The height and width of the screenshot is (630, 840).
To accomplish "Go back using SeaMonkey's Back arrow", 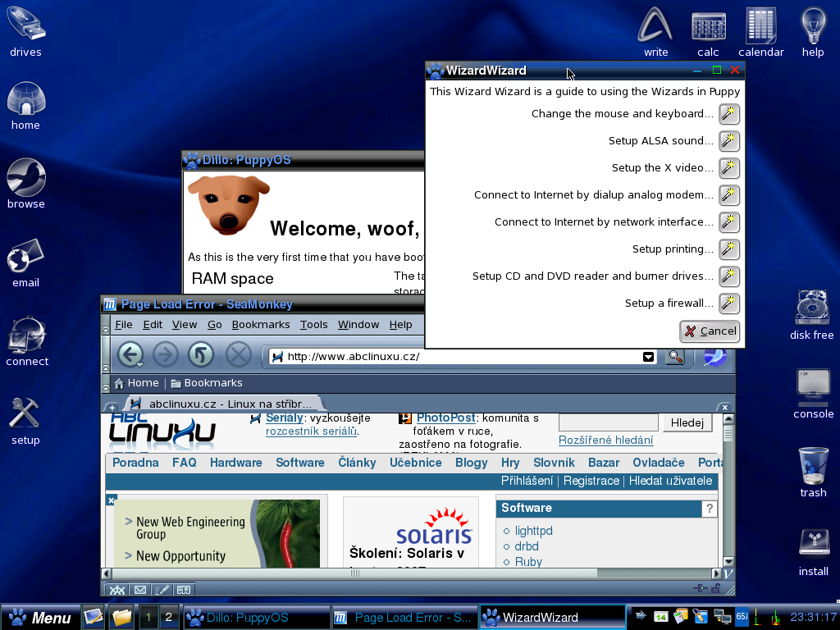I will tap(130, 354).
